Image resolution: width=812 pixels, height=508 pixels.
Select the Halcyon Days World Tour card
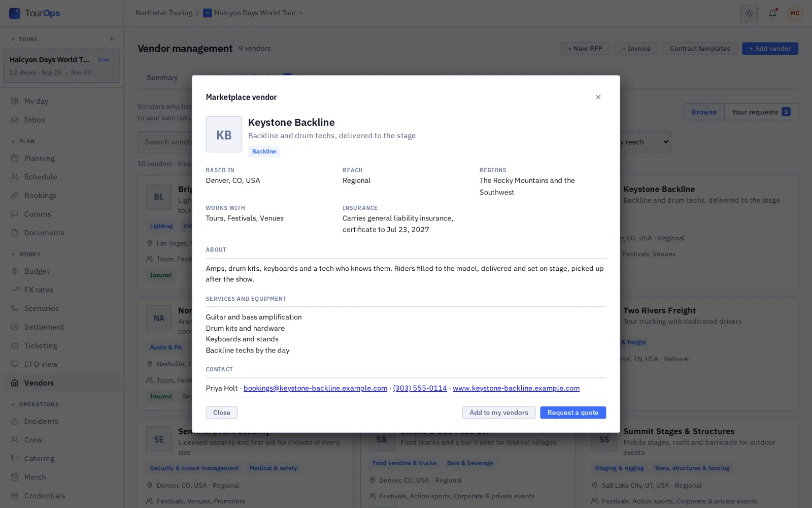coord(62,66)
